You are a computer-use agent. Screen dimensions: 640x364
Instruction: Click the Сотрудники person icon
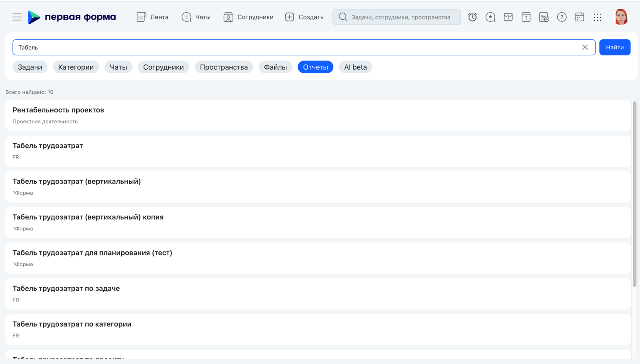pyautogui.click(x=228, y=17)
